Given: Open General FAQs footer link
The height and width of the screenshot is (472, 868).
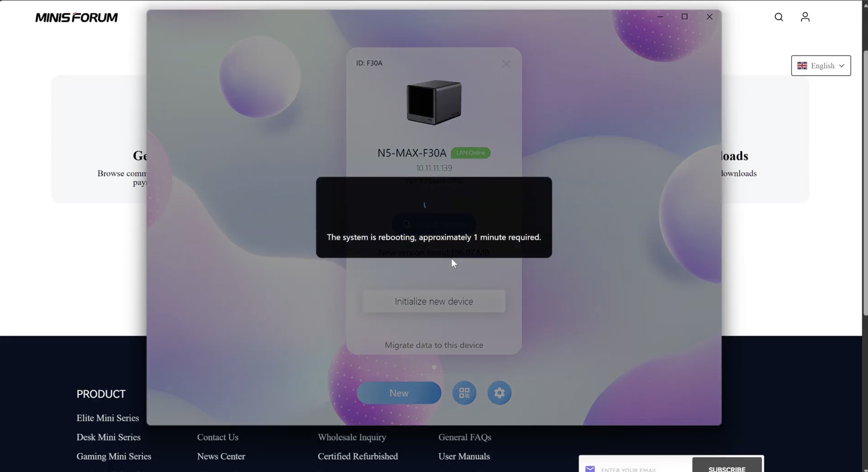Looking at the screenshot, I should [x=465, y=437].
